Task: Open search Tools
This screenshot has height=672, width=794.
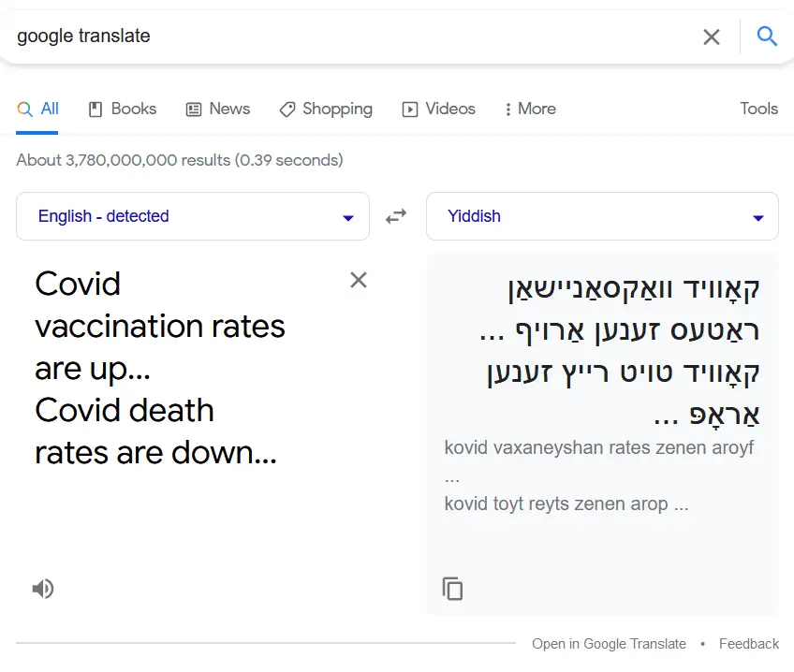Action: click(758, 110)
